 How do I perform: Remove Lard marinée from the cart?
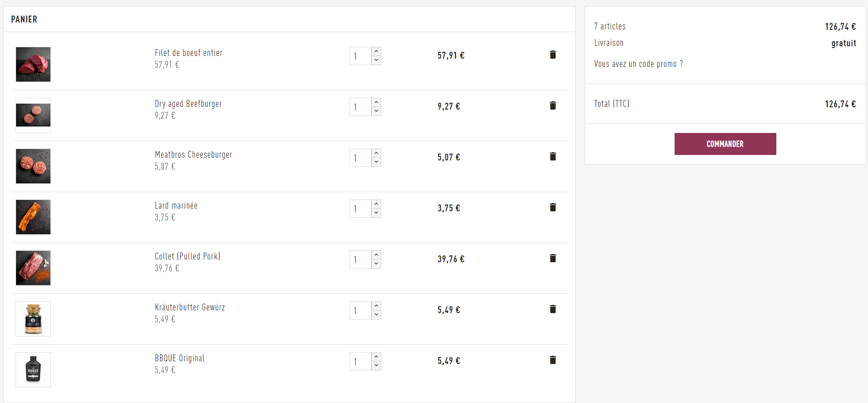(553, 208)
